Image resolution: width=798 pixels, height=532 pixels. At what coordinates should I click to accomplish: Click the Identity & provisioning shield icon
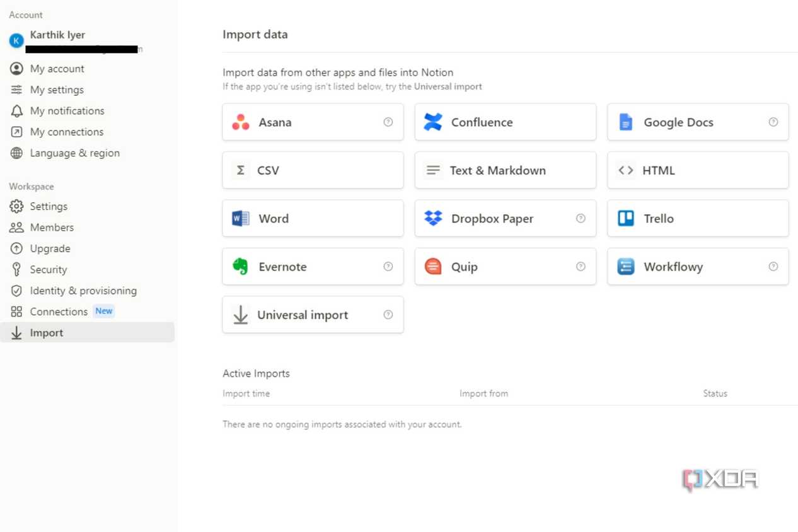coord(16,291)
